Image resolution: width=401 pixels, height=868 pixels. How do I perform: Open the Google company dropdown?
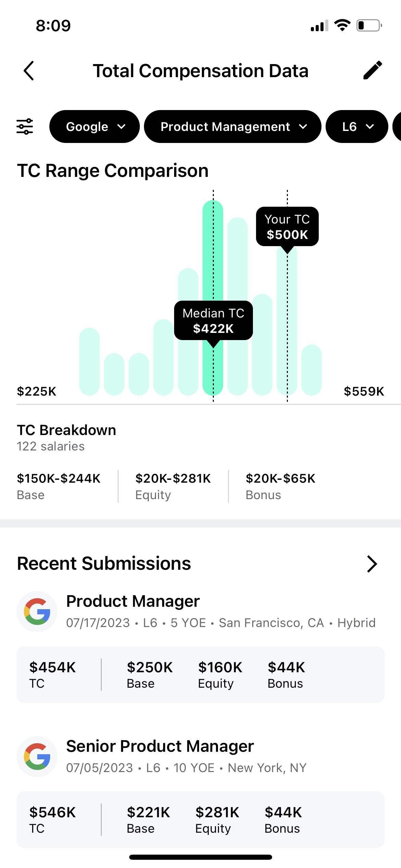pos(95,126)
